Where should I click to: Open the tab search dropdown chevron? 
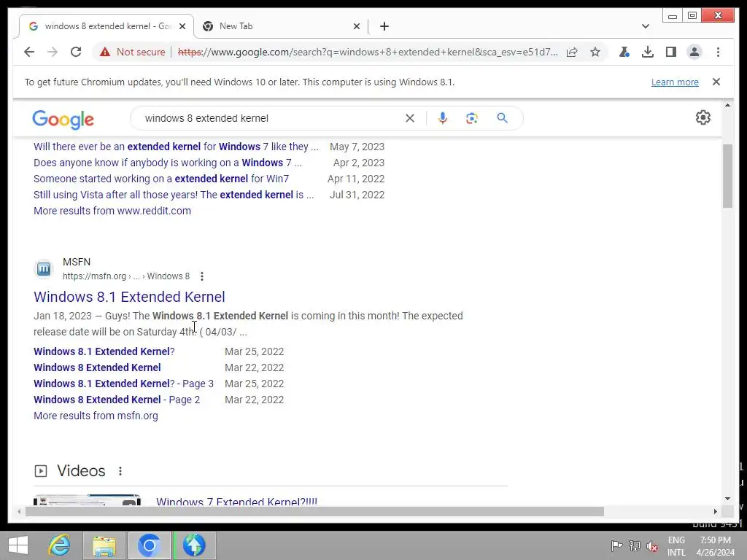click(x=646, y=26)
